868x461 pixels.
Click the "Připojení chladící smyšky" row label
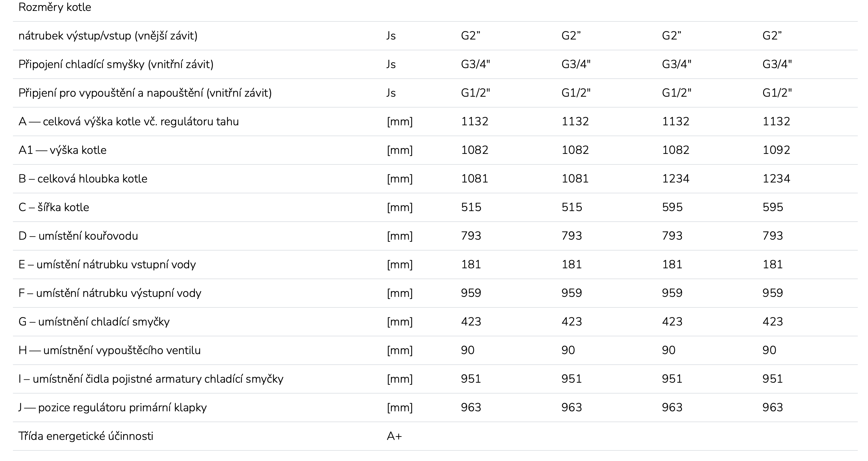116,64
